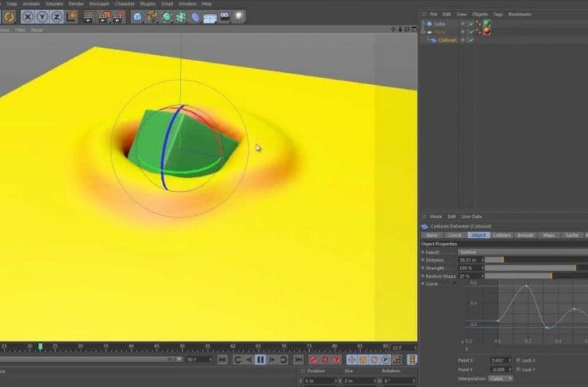This screenshot has height=387, width=588.
Task: Collapse the Plane object hierarchy
Action: pyautogui.click(x=423, y=32)
